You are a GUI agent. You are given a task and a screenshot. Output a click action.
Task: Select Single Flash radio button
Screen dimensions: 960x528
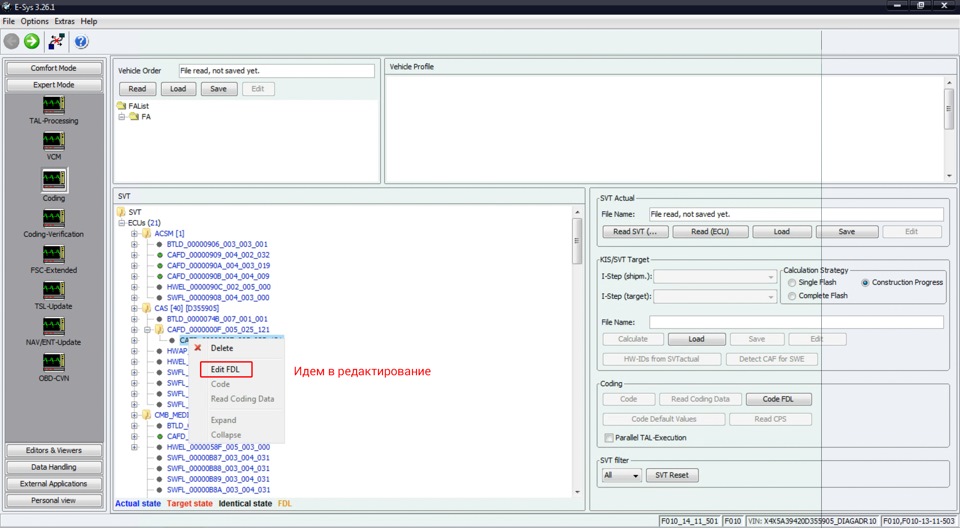[792, 282]
